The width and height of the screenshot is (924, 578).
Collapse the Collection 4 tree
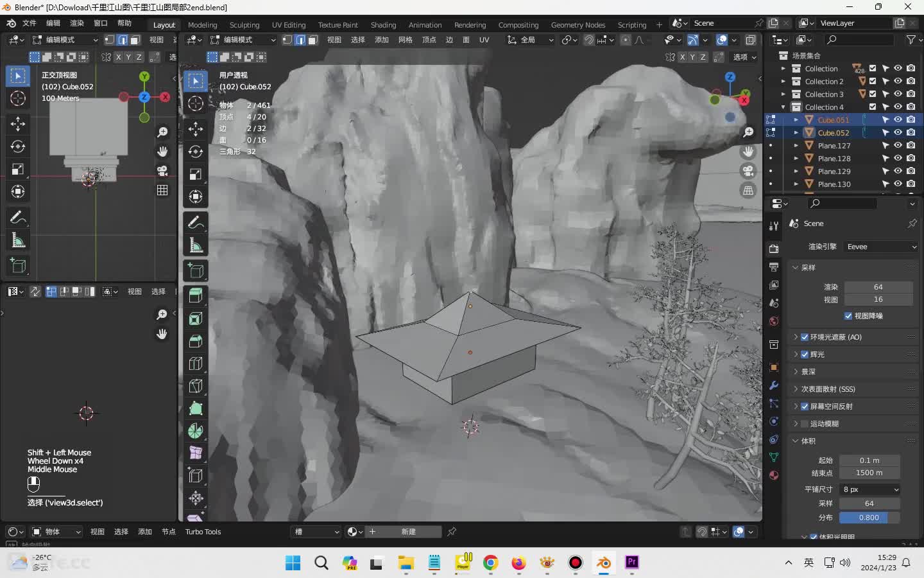click(783, 107)
